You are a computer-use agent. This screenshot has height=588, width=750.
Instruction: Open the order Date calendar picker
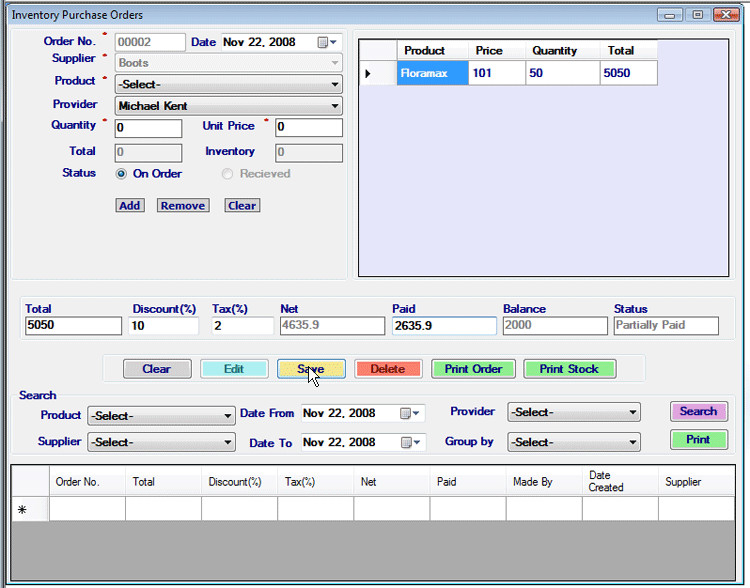[x=327, y=42]
